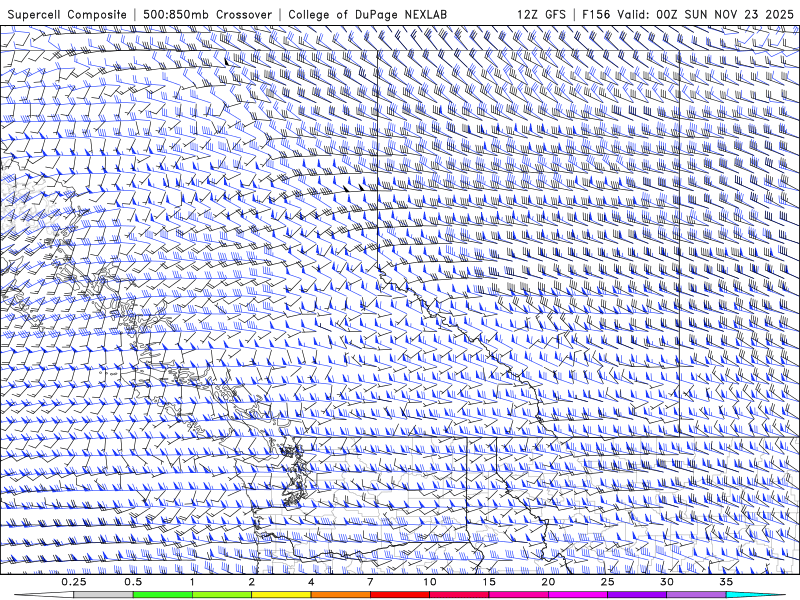
Task: Click the '30' colorbar tick label
Action: 667,582
